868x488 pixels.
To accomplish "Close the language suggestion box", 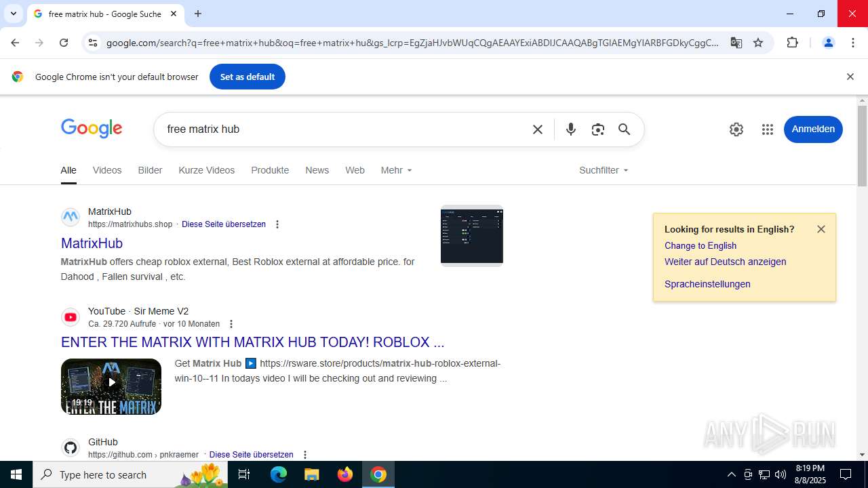I will click(821, 229).
